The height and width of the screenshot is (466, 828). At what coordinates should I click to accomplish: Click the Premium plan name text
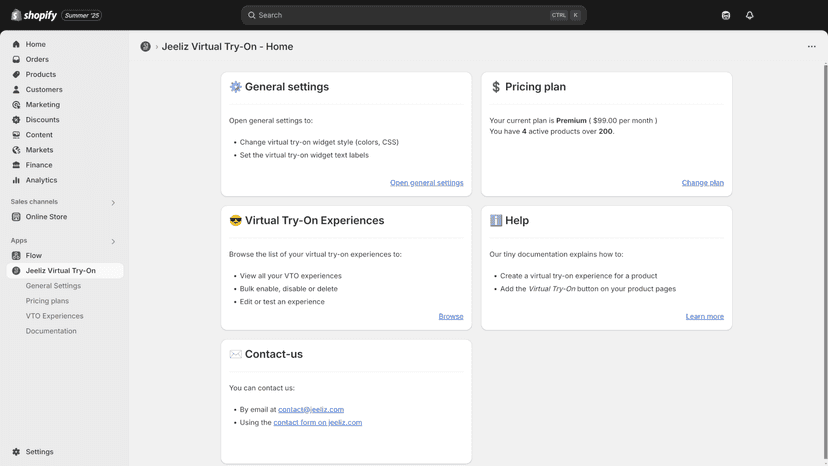coord(571,120)
